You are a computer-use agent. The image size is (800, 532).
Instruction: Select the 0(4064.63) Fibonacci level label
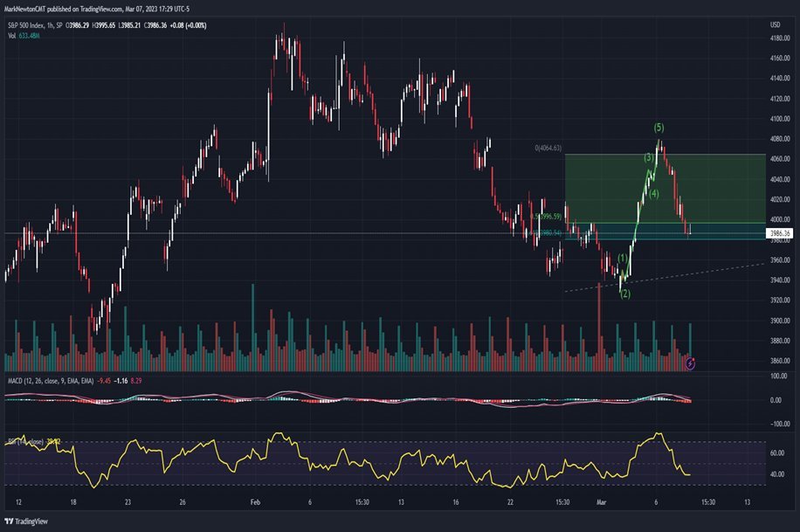tap(548, 149)
